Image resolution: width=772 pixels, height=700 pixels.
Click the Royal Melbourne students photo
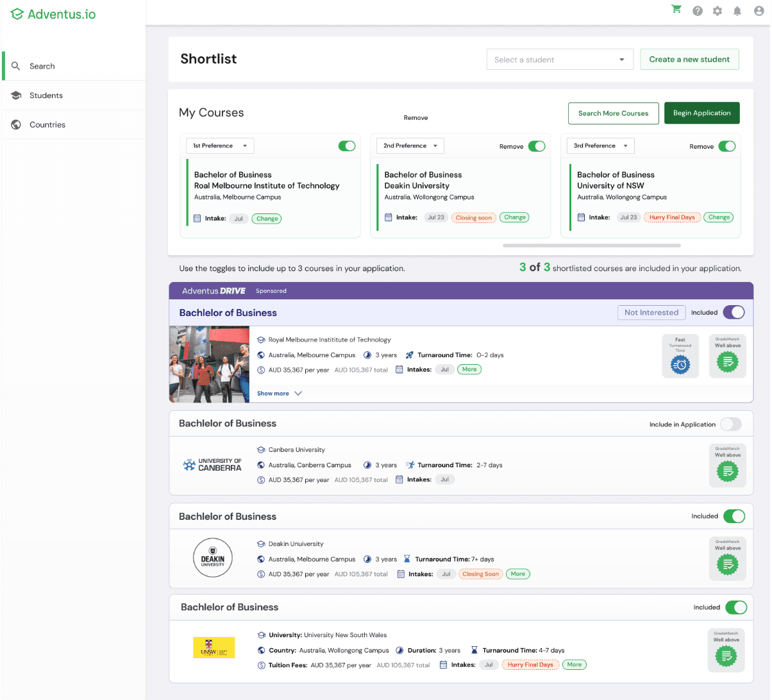[209, 364]
